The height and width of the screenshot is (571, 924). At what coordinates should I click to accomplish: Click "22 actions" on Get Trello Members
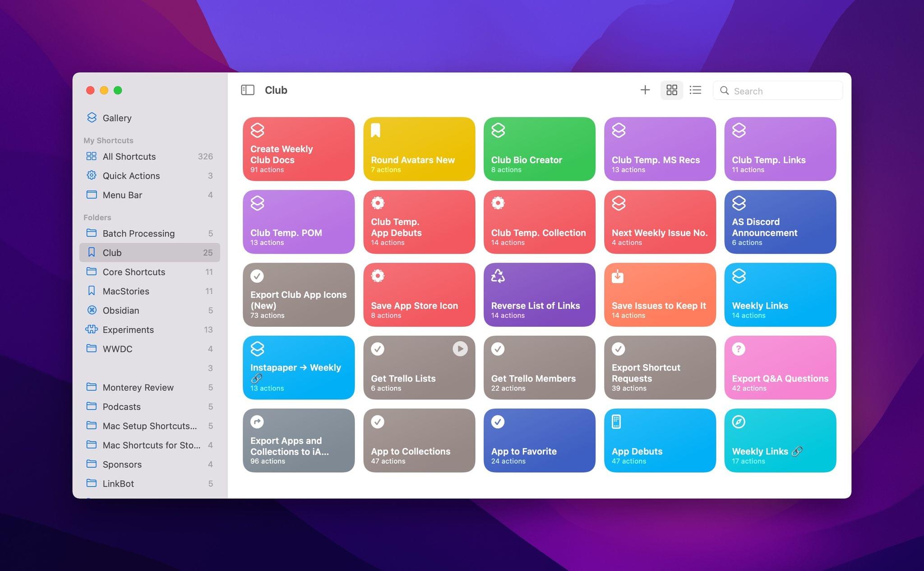[x=508, y=388]
